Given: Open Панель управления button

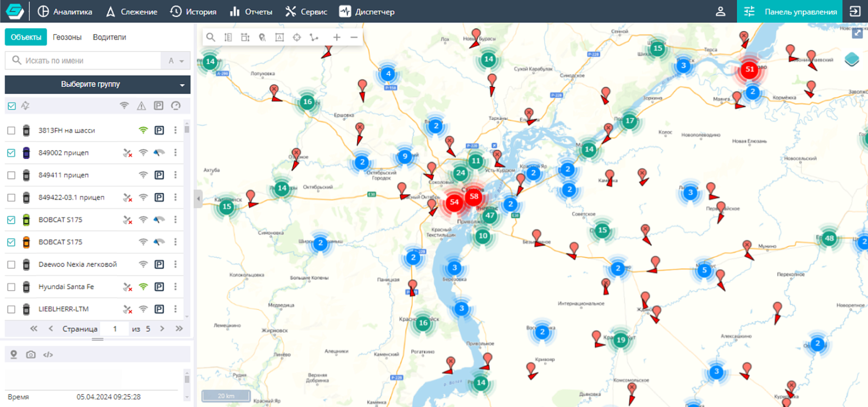Looking at the screenshot, I should pos(790,11).
